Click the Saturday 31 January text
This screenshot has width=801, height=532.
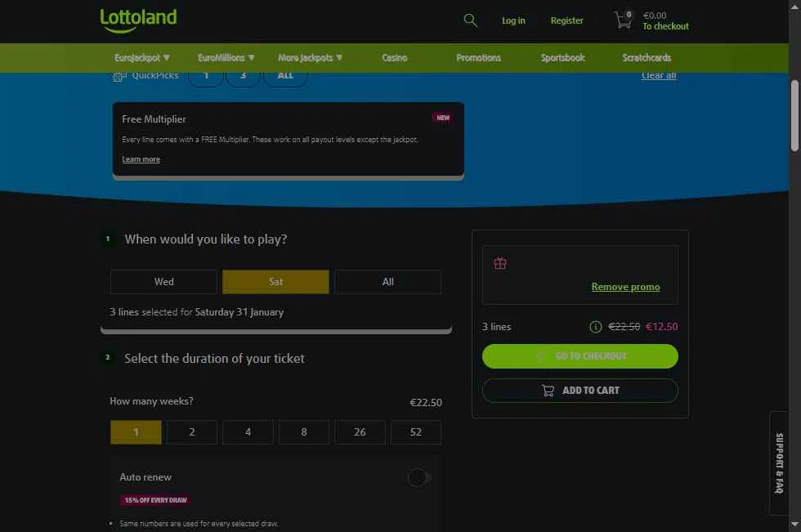coord(239,312)
